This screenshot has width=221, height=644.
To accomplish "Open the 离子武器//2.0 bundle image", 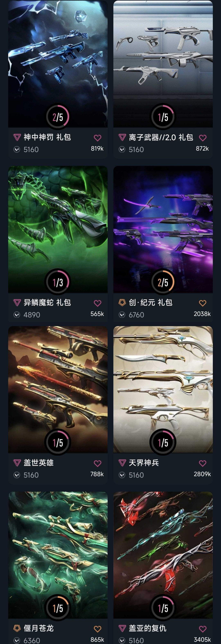I will click(x=163, y=64).
